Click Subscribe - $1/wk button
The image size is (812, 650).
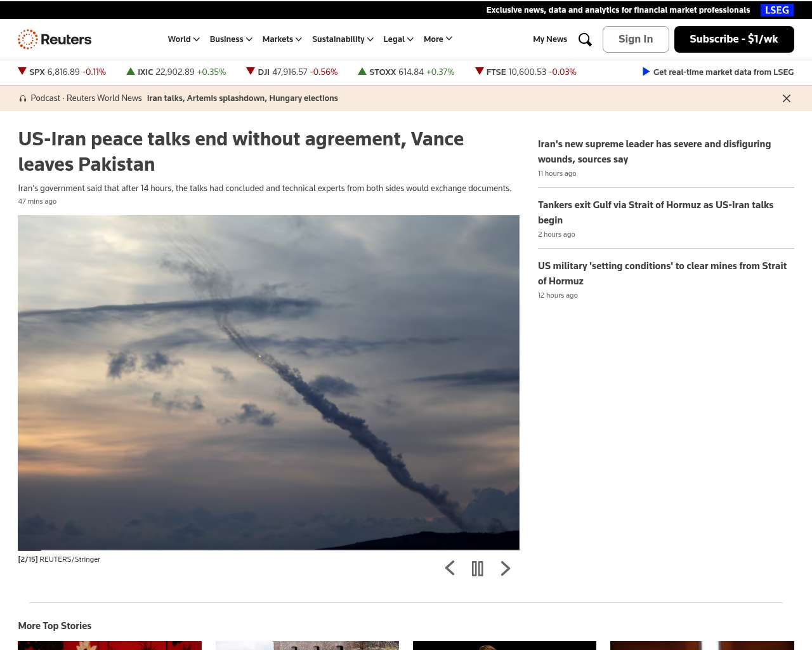click(734, 39)
